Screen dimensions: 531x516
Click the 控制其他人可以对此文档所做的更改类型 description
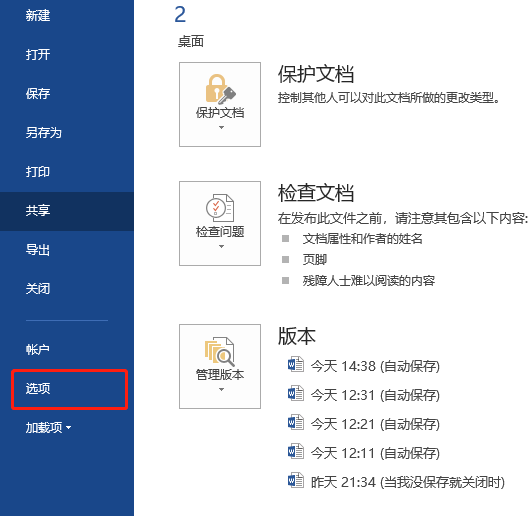pos(389,98)
